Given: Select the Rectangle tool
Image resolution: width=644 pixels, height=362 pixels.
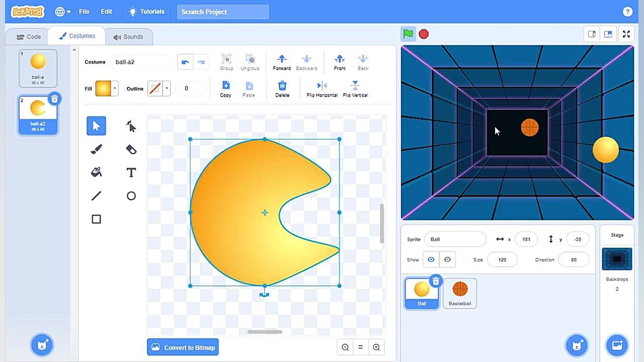Looking at the screenshot, I should tap(96, 219).
